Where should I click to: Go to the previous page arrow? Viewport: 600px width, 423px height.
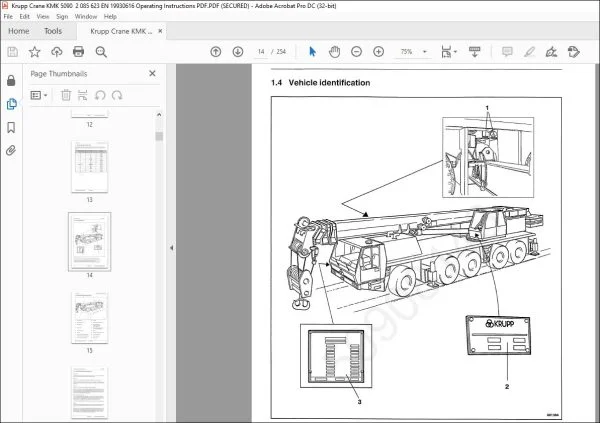tap(216, 52)
